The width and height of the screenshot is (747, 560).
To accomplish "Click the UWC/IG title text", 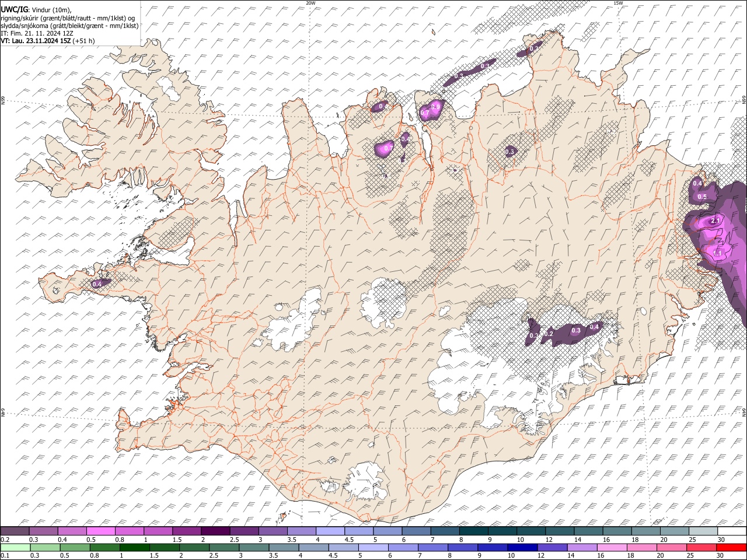I will [13, 10].
